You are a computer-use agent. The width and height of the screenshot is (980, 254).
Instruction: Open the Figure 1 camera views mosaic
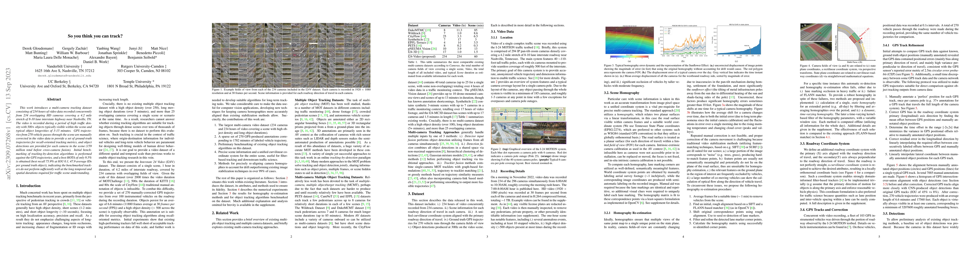[x=291, y=55]
